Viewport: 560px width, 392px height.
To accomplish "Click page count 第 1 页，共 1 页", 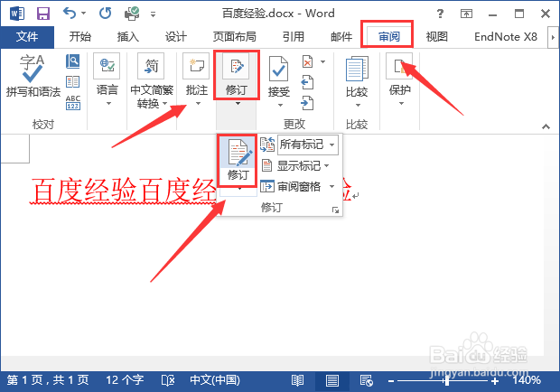I will click(x=48, y=380).
